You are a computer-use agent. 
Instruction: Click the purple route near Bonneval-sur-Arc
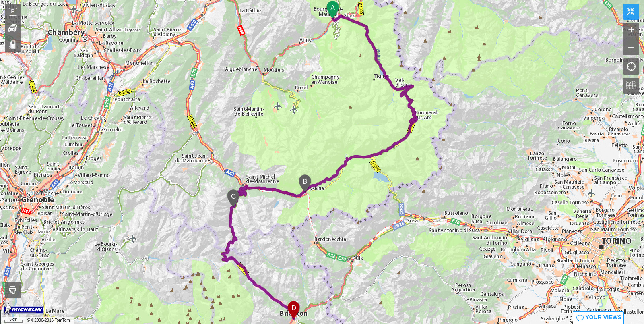(x=413, y=120)
